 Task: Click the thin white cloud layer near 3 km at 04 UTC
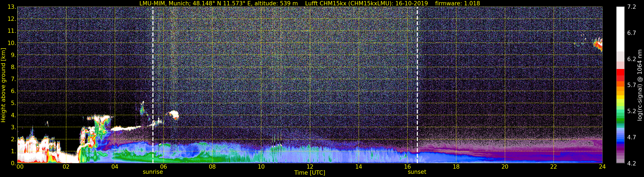point(126,128)
